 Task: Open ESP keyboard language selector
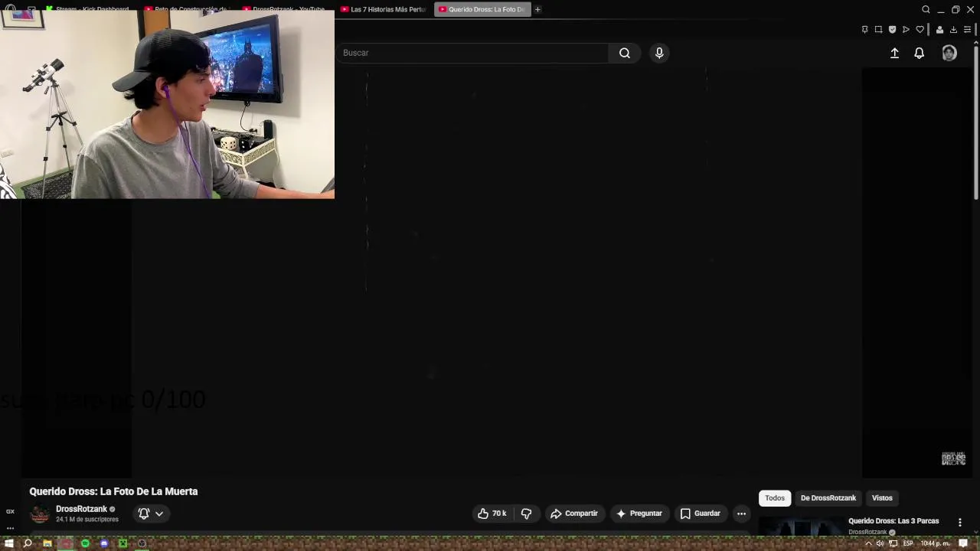point(908,543)
